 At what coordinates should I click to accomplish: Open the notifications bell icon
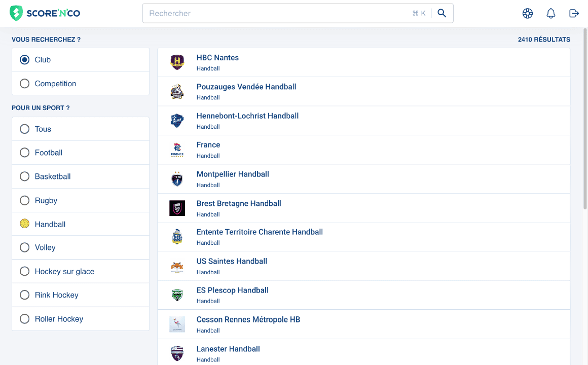pyautogui.click(x=551, y=13)
